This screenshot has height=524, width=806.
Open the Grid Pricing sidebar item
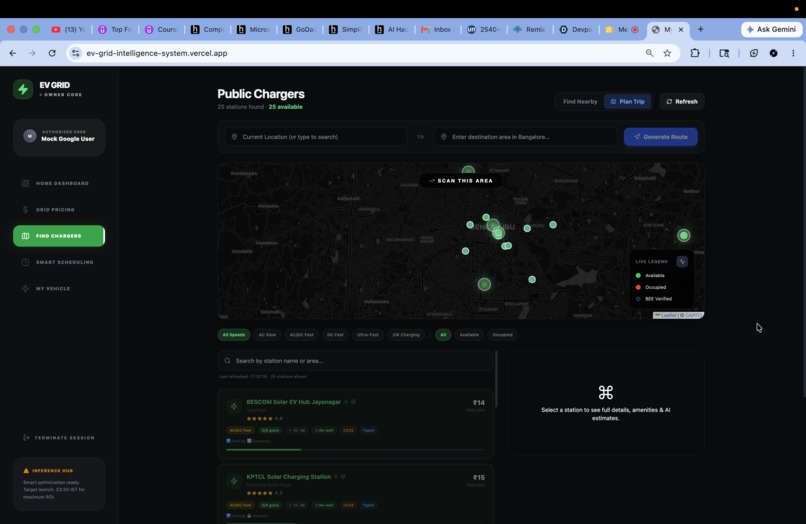59,210
